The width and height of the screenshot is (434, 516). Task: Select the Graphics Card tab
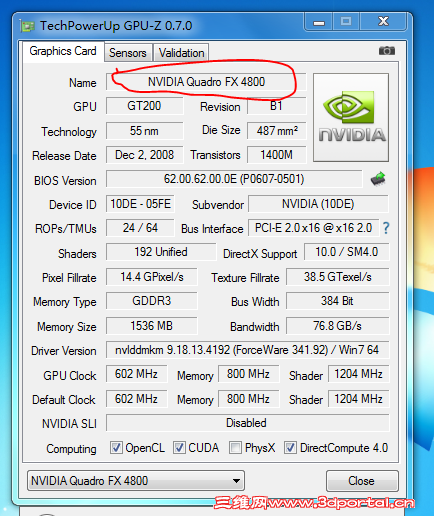click(63, 51)
